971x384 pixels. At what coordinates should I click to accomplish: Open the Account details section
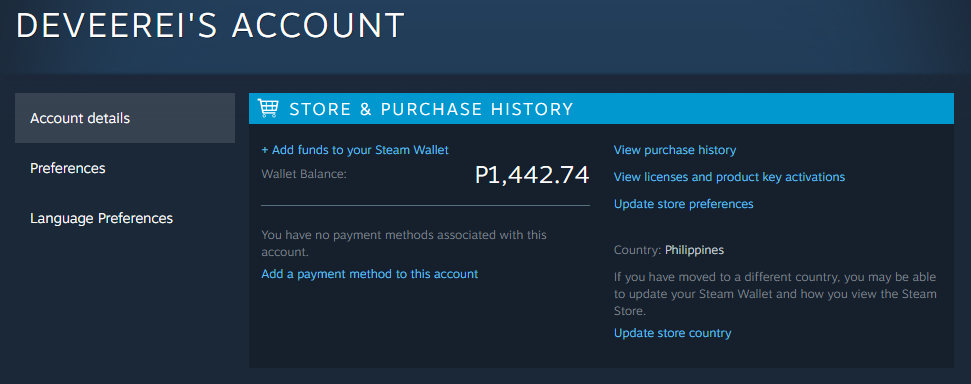[x=125, y=118]
